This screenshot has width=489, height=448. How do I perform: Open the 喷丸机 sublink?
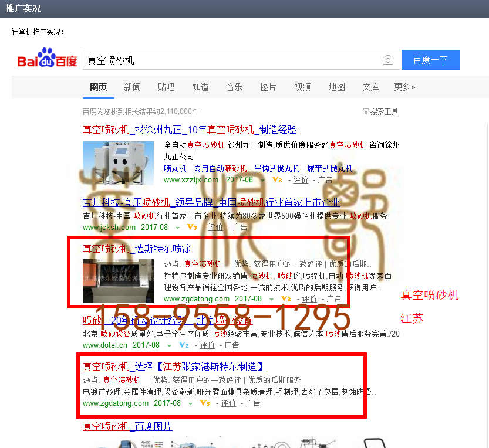pos(175,168)
